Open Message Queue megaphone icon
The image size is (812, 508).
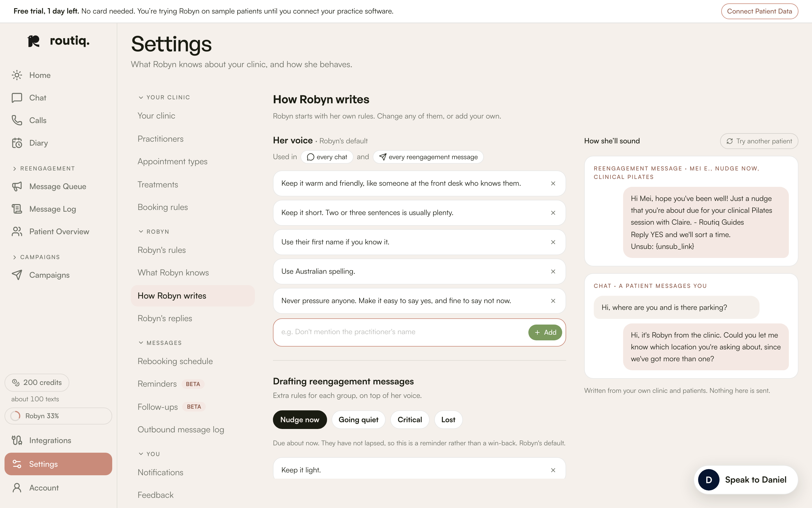point(17,186)
